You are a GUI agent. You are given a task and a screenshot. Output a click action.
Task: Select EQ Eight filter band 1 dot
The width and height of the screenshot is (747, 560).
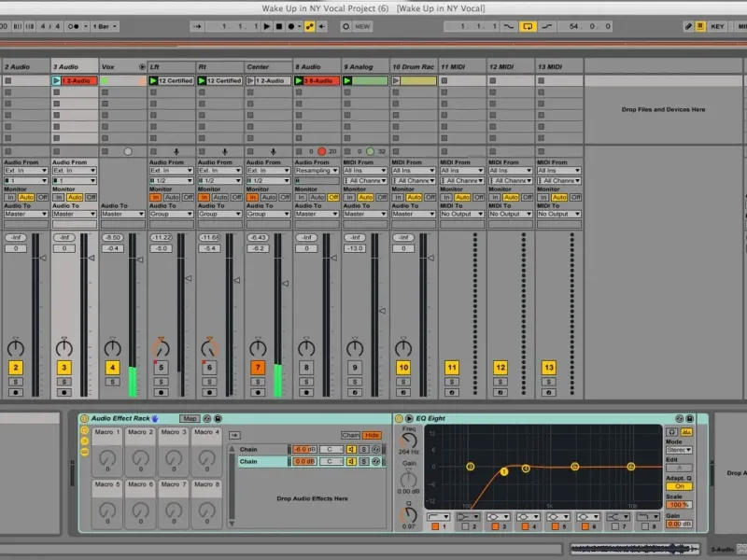click(x=504, y=471)
